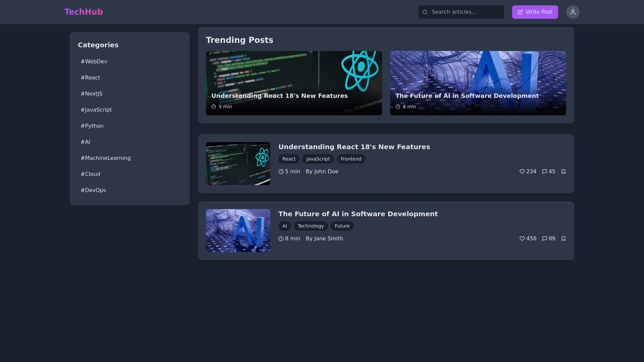This screenshot has height=362, width=644.
Task: Select the #MachineLearning category
Action: pyautogui.click(x=106, y=158)
